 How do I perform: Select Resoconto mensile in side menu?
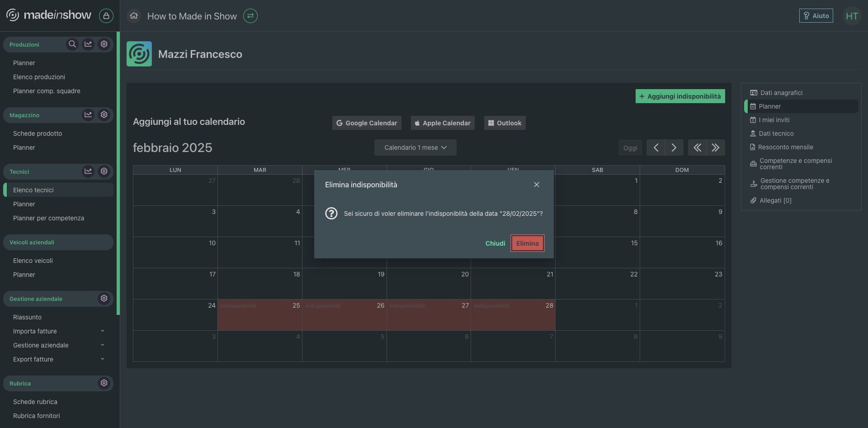click(x=785, y=147)
